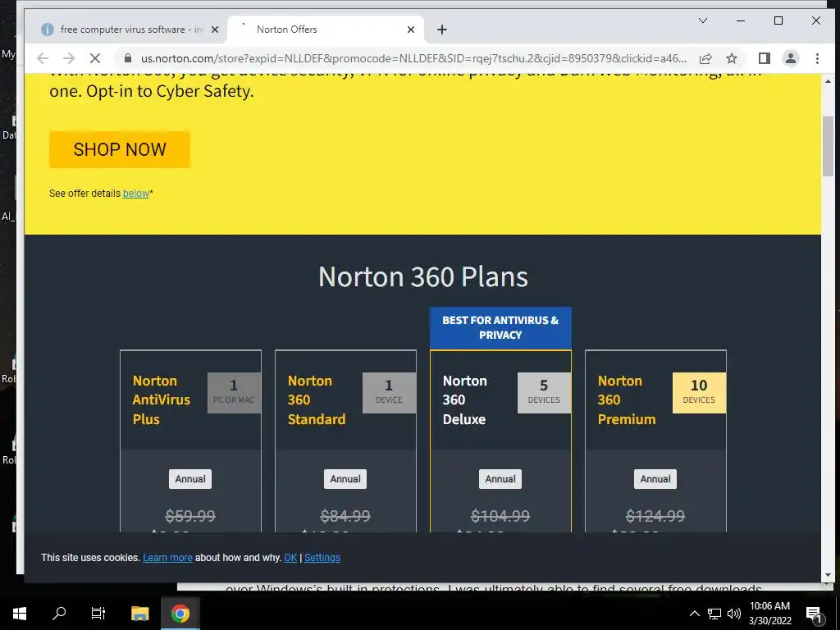Viewport: 840px width, 630px height.
Task: Select Annual on Norton 360 Premium
Action: 655,479
